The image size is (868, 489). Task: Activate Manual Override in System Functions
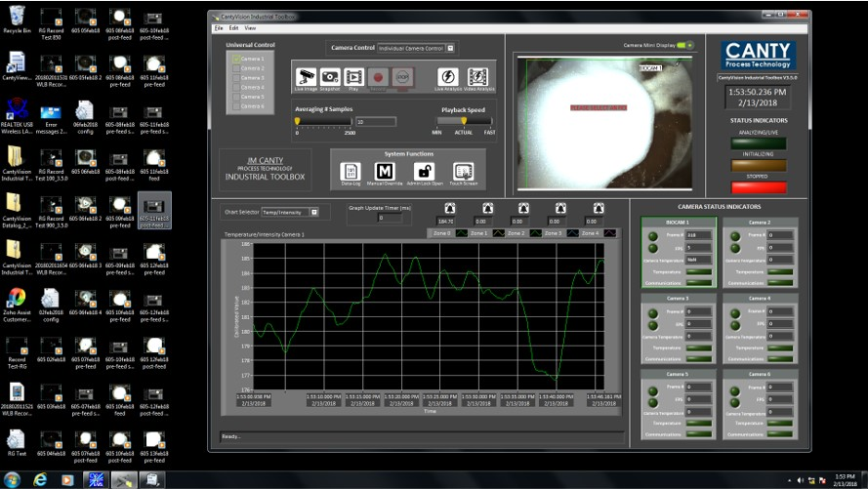384,171
